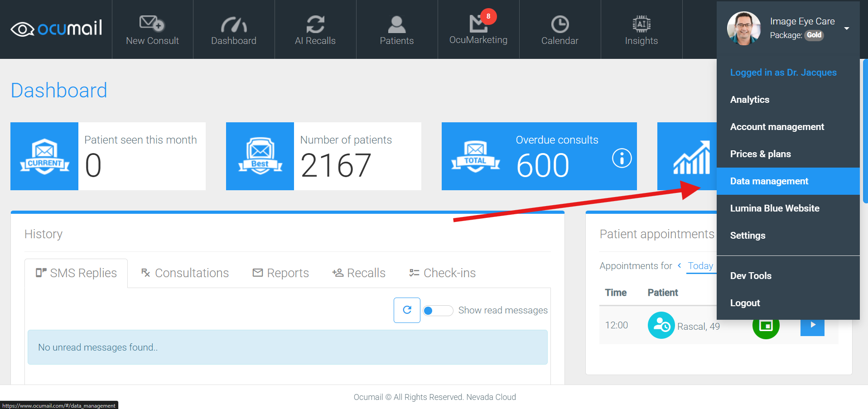868x409 pixels.
Task: Open Prices & plans menu item
Action: [x=788, y=154]
